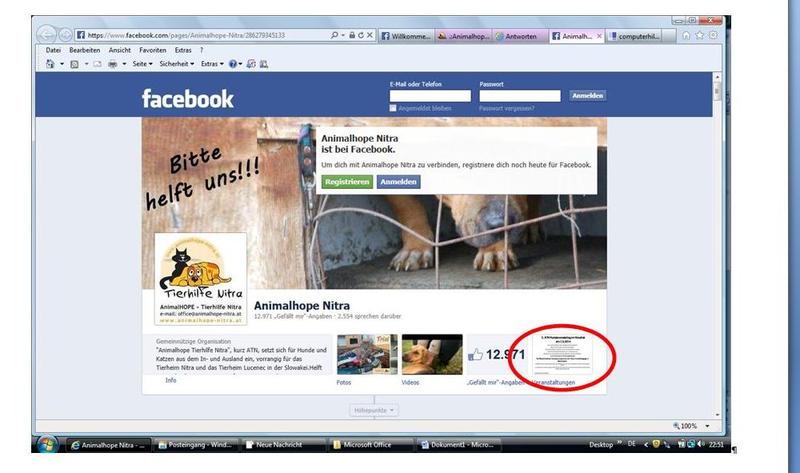Open the browser Tools gear icon
This screenshot has height=473, width=800.
[x=713, y=35]
